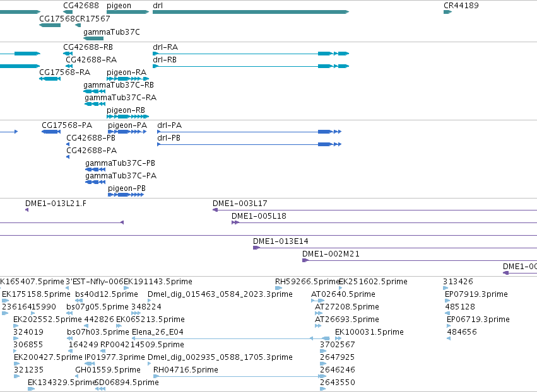Select the Elena_26_E04 feature label
Viewport: 537px width, 392px height.
[158, 333]
